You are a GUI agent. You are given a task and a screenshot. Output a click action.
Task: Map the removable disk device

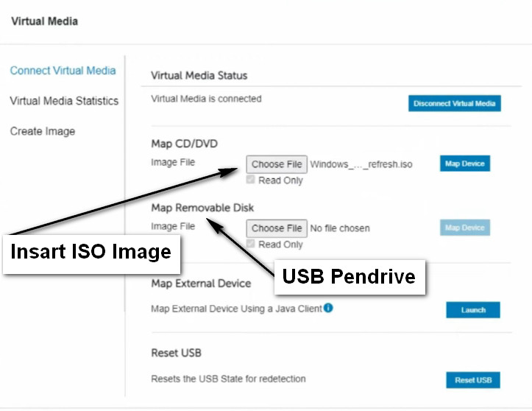pos(465,228)
